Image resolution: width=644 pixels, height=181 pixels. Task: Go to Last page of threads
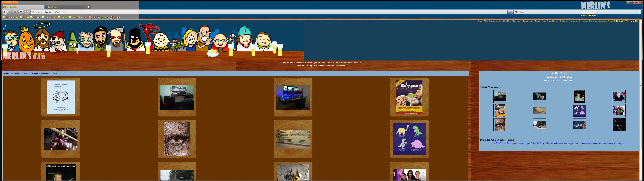(x=55, y=74)
